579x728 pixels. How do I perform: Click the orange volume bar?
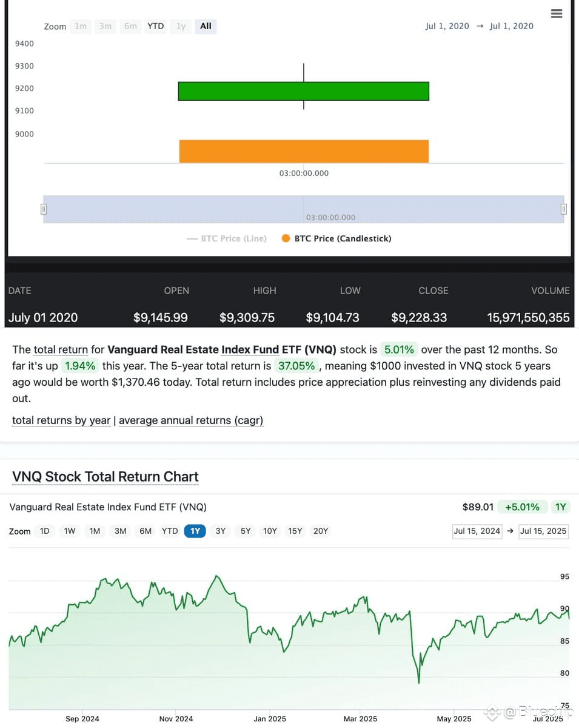tap(304, 152)
